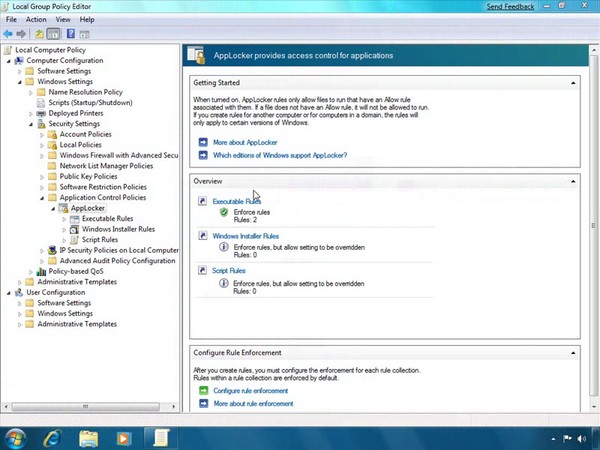Open the Action menu
The width and height of the screenshot is (600, 450).
point(36,20)
